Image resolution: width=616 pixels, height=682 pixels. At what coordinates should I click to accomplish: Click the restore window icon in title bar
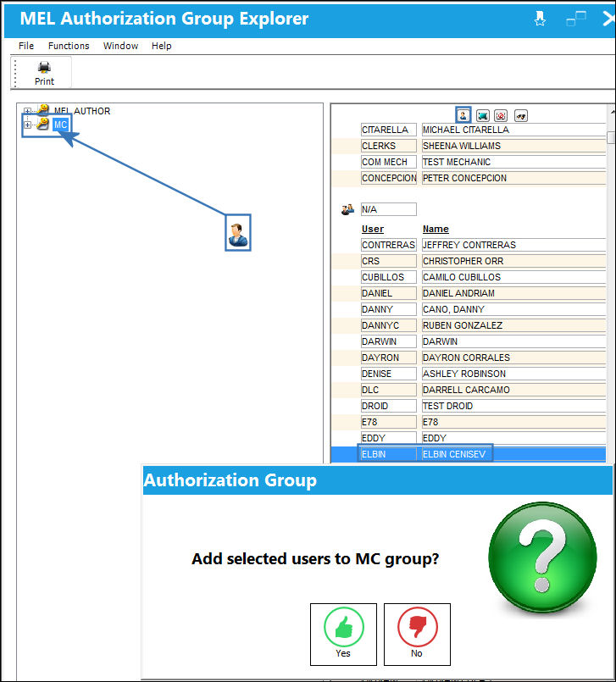[576, 19]
